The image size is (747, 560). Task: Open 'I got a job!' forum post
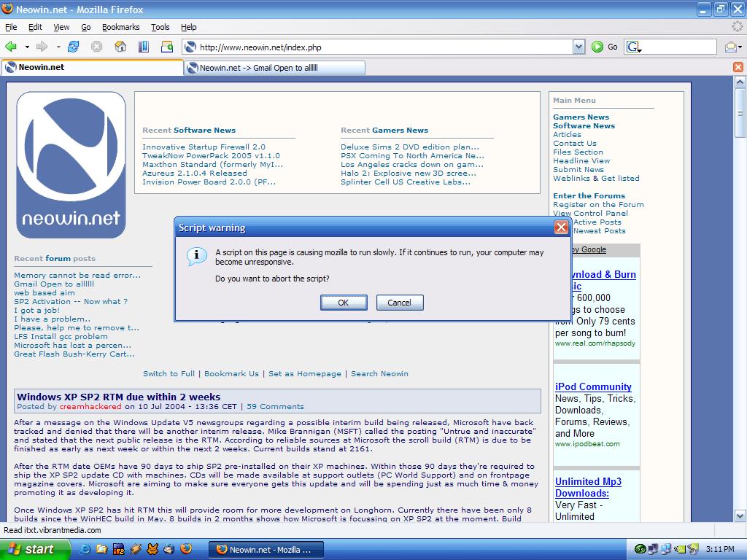36,310
